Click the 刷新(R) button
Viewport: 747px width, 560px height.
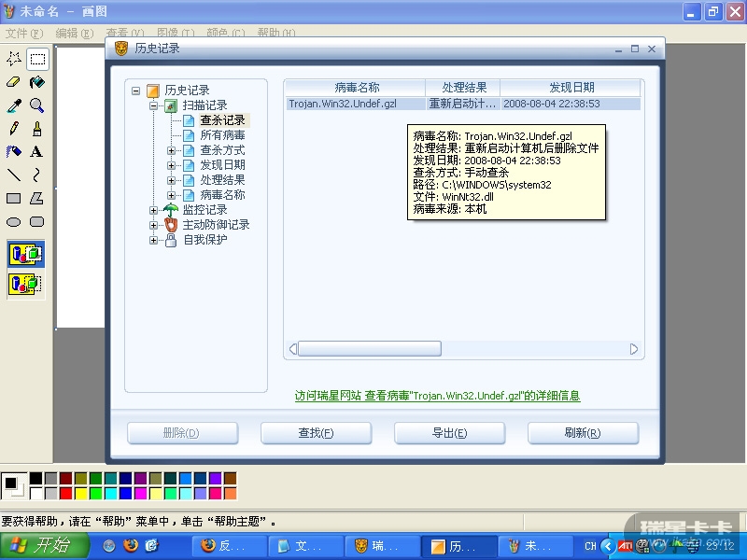[x=583, y=433]
